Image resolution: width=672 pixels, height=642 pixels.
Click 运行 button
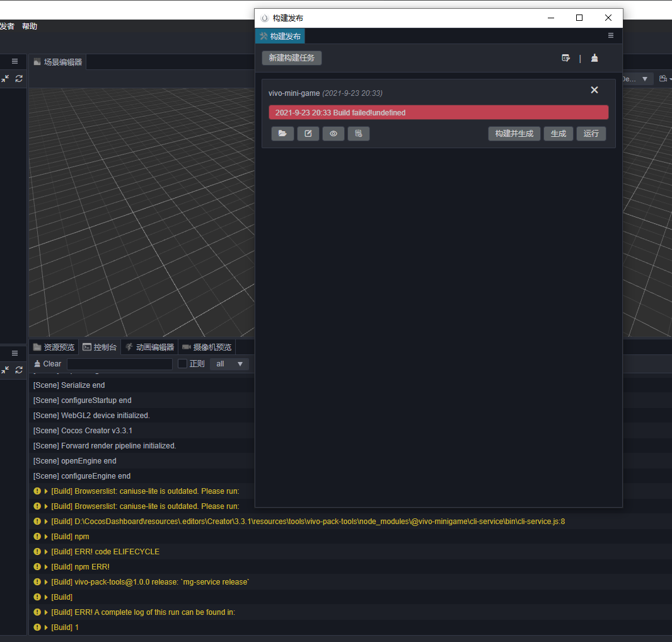click(x=591, y=133)
